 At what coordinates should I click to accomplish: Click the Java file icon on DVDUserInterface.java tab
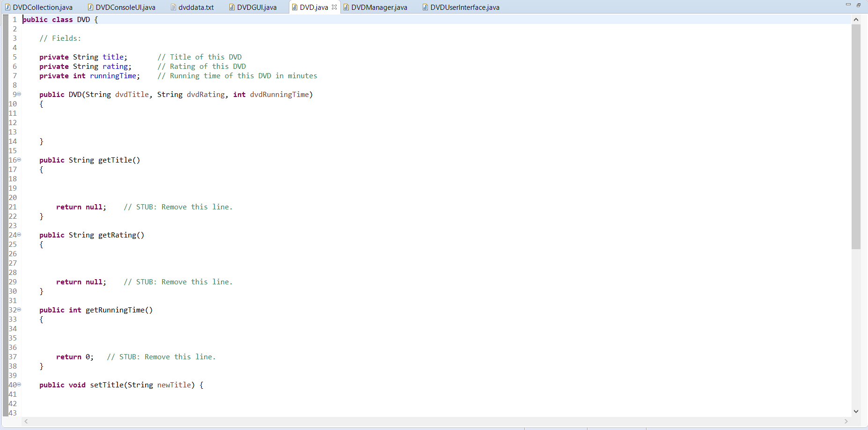[425, 7]
